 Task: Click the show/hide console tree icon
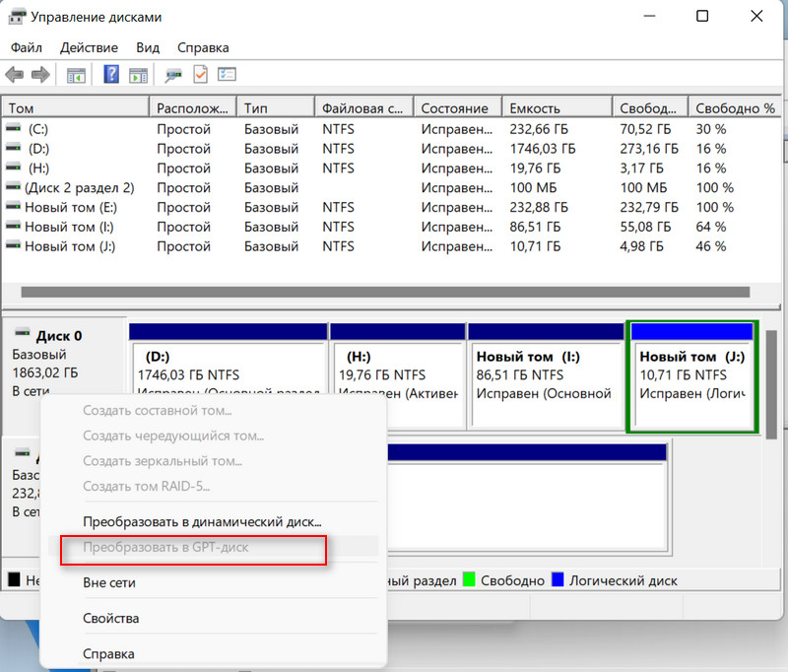click(x=76, y=75)
